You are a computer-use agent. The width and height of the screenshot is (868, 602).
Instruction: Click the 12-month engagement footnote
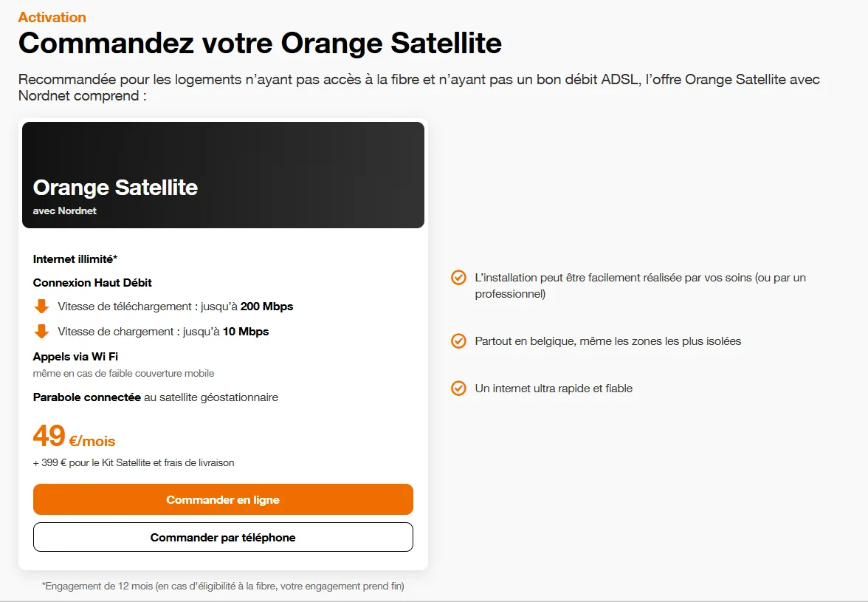[223, 586]
